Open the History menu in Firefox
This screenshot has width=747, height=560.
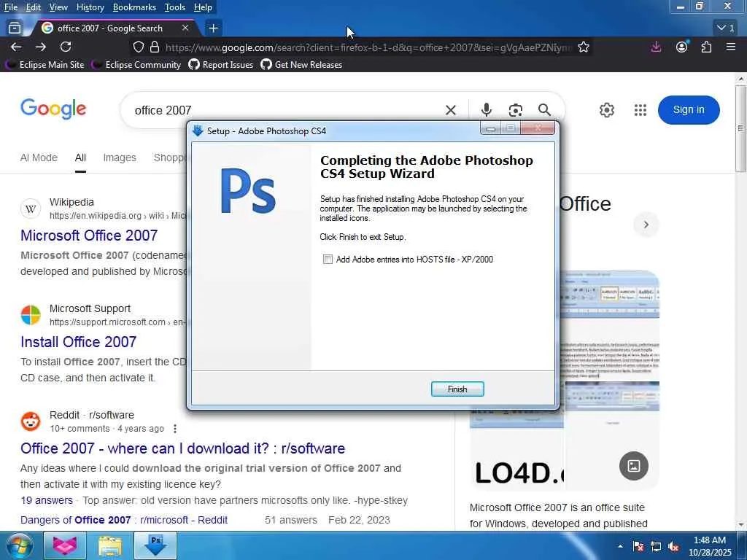click(90, 7)
